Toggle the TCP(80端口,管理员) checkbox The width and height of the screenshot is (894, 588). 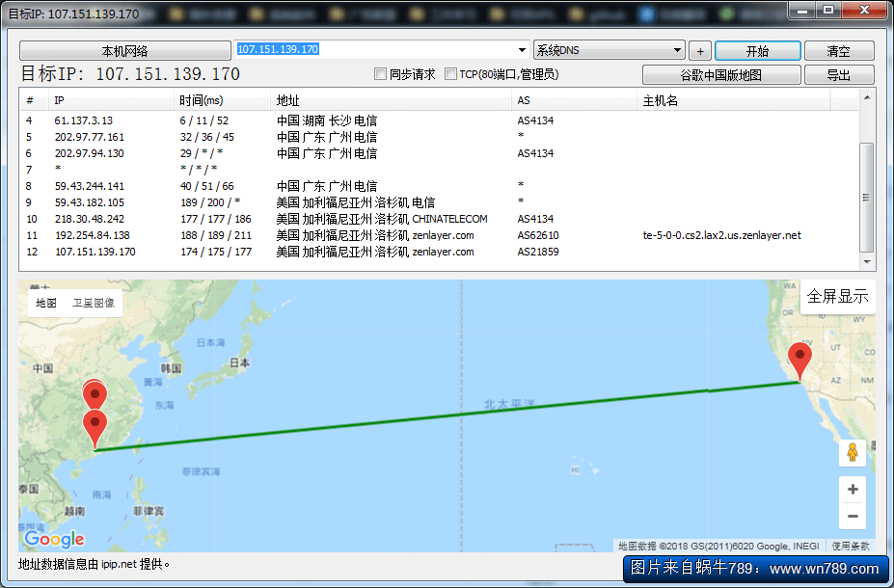(x=450, y=74)
